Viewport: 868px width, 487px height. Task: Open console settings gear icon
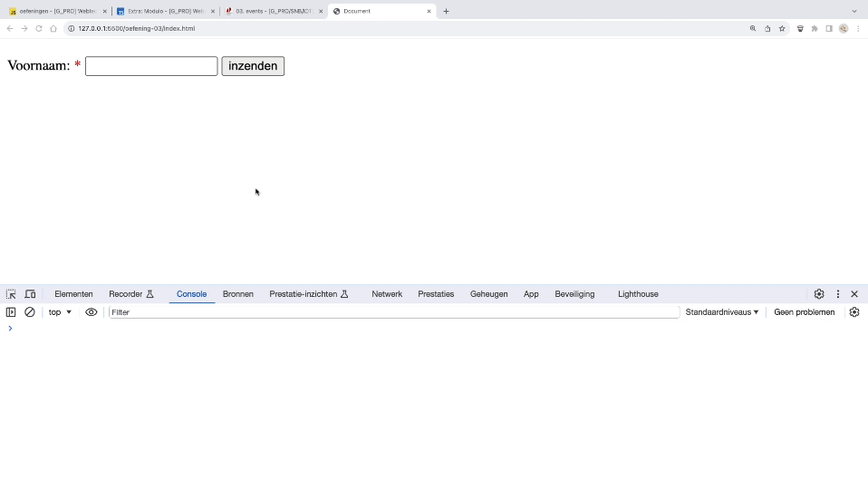point(854,312)
